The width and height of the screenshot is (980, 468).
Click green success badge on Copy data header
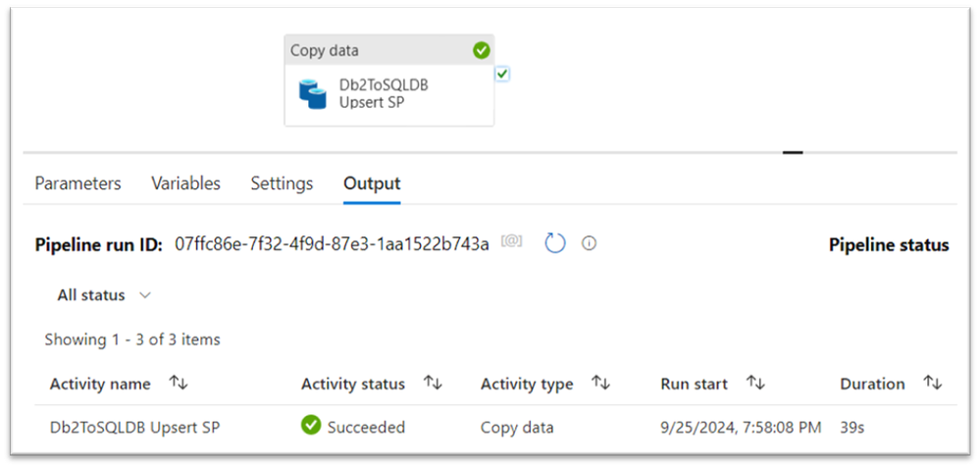481,50
